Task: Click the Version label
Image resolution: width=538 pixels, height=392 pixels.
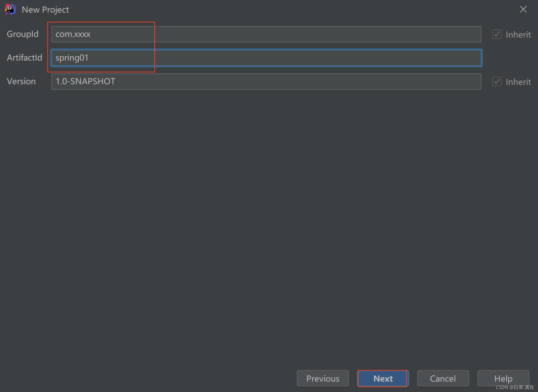Action: pyautogui.click(x=21, y=81)
